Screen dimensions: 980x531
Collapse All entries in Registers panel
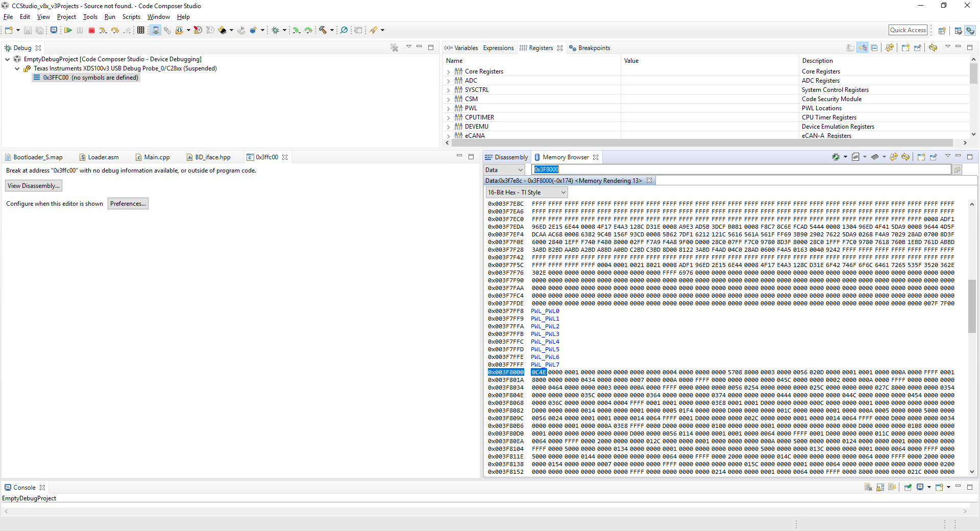point(875,47)
